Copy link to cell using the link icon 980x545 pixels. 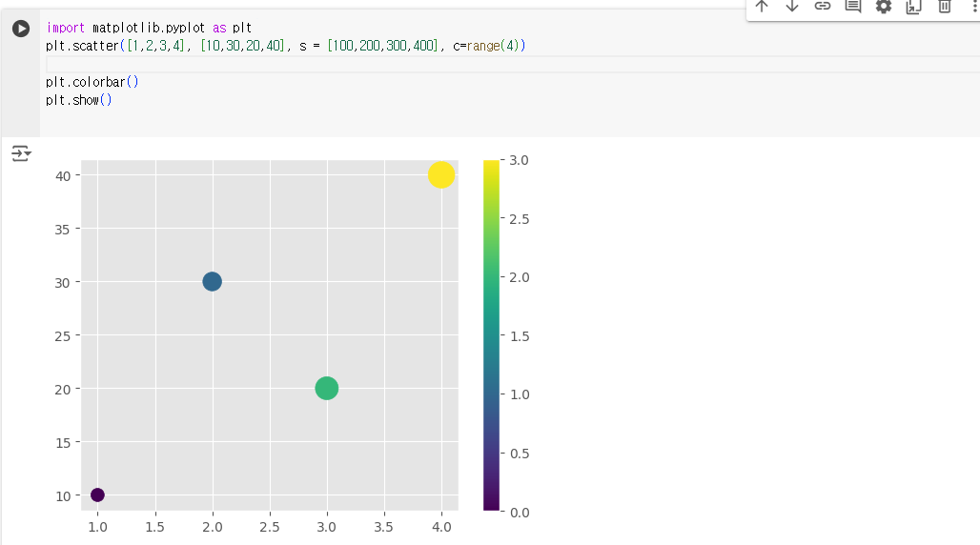[x=823, y=7]
